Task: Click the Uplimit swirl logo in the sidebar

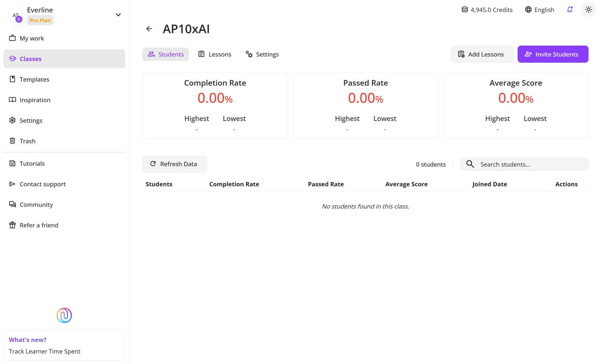Action: click(64, 315)
